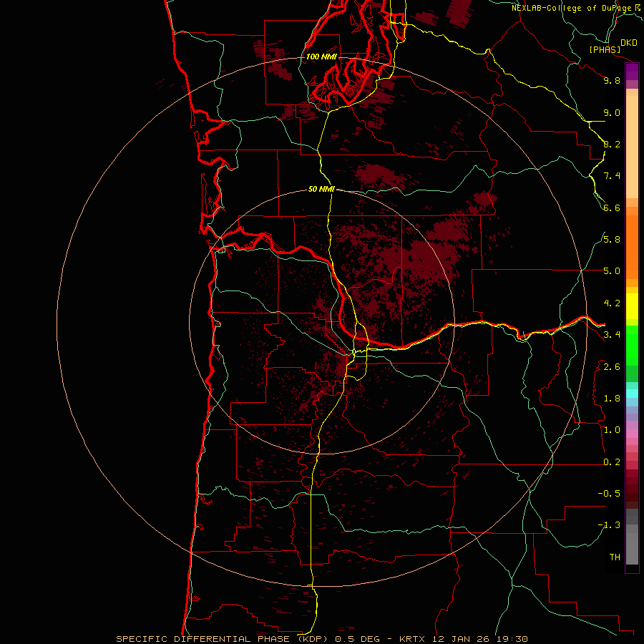Click the 4.2 value on the color scale
Viewport: 644px width, 644px height.
point(612,303)
